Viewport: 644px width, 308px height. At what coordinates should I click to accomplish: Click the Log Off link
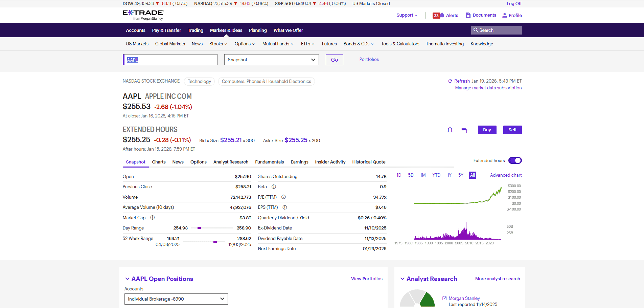(514, 4)
